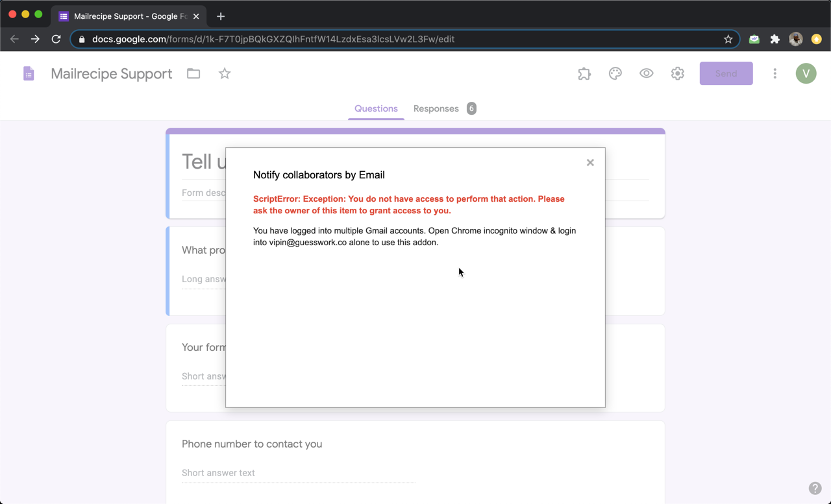Open the Google account avatar menu
Viewport: 831px width, 504px height.
[x=806, y=73]
